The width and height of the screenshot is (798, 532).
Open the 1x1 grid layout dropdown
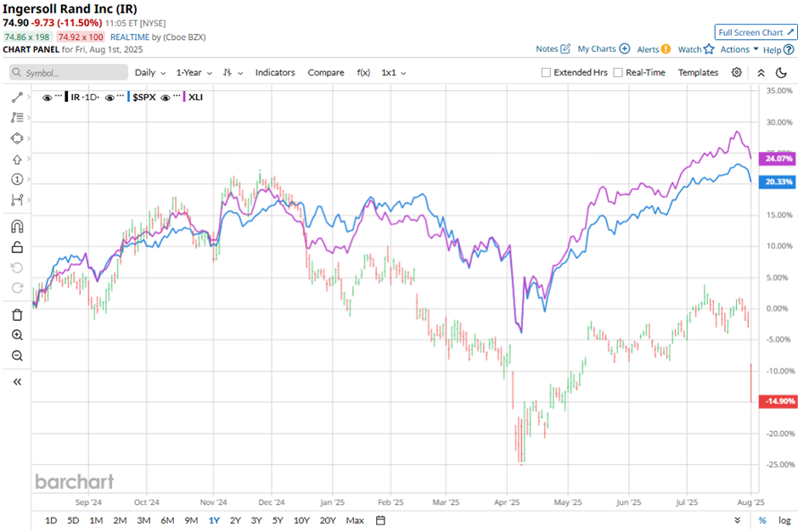tap(393, 73)
